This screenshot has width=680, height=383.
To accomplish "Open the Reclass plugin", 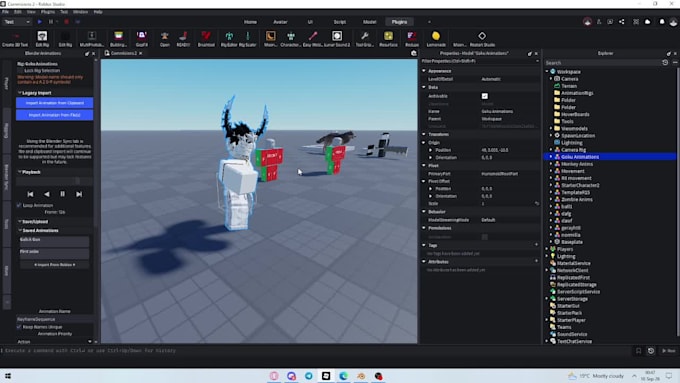I will pos(412,38).
